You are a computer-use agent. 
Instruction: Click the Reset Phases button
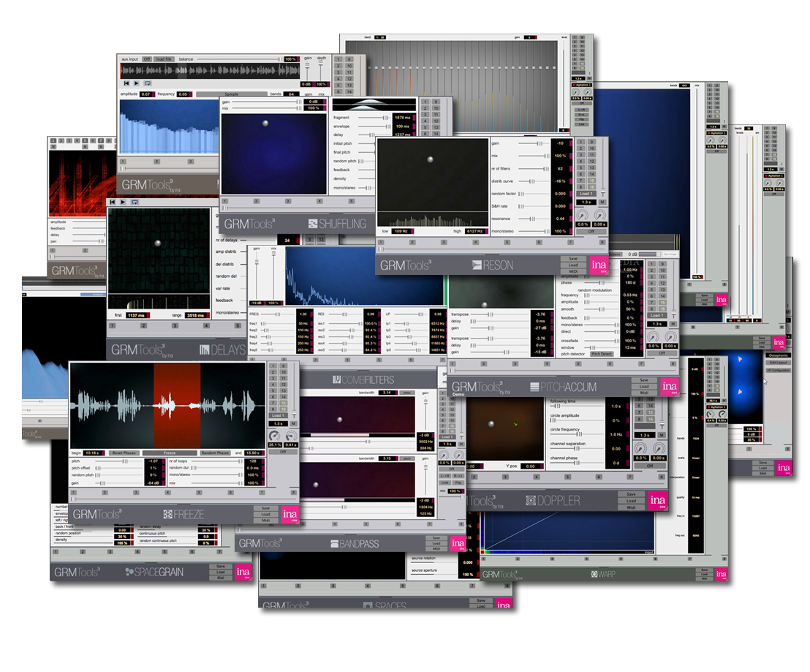tap(124, 453)
